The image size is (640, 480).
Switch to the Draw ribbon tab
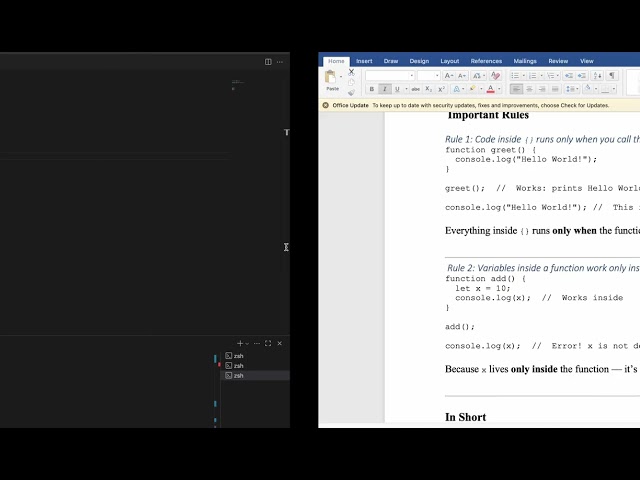pyautogui.click(x=391, y=61)
